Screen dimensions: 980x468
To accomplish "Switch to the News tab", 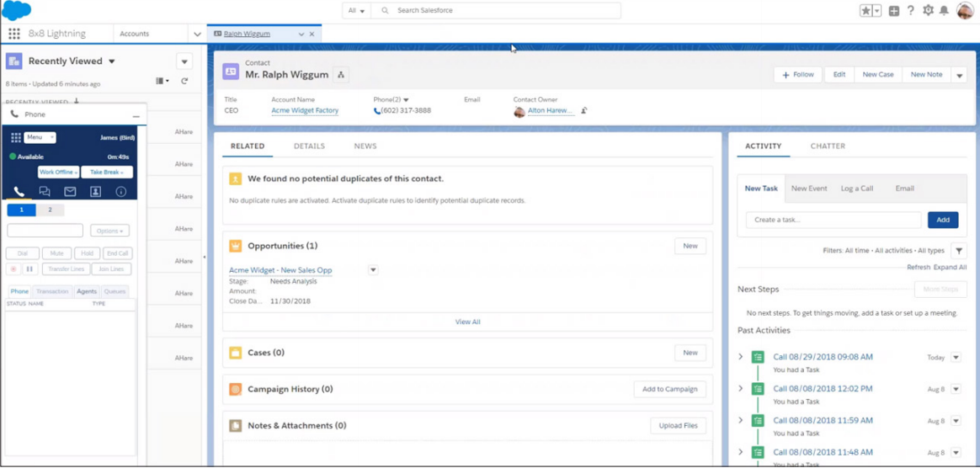I will click(x=365, y=146).
